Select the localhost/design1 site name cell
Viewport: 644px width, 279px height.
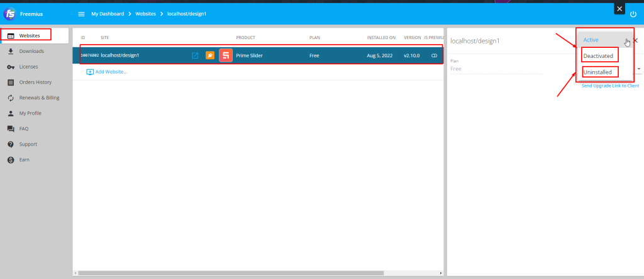(120, 55)
